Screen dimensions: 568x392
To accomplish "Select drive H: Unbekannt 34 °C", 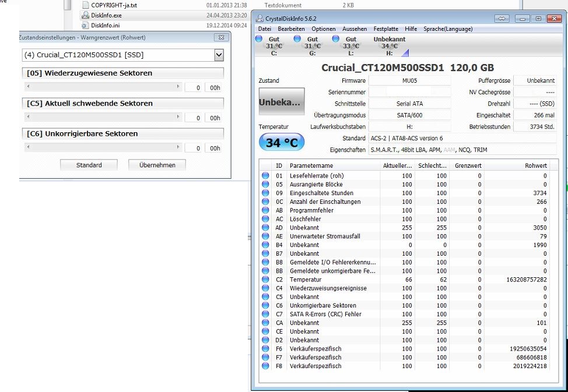I will pos(390,46).
